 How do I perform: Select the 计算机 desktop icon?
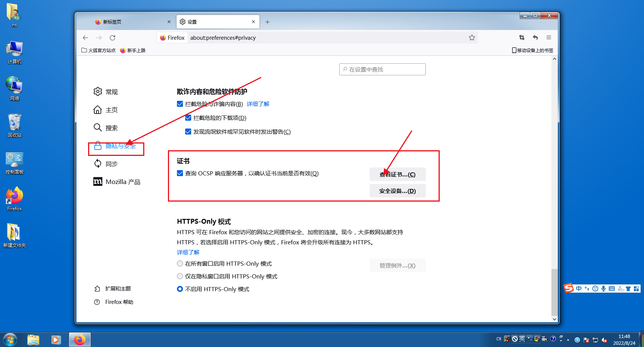14,52
